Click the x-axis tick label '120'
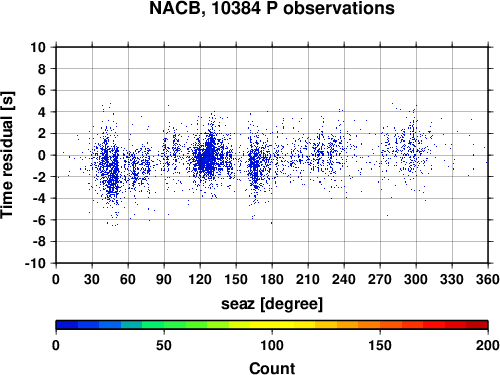 click(x=200, y=279)
